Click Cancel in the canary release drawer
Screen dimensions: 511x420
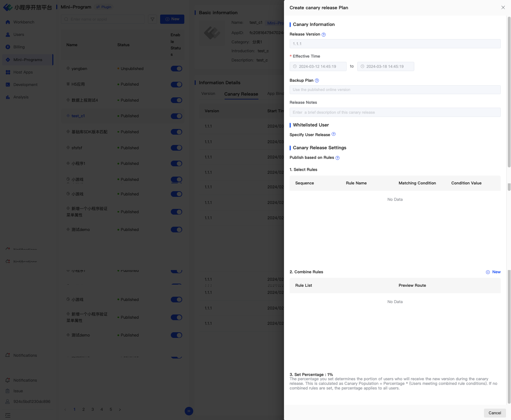click(x=494, y=413)
